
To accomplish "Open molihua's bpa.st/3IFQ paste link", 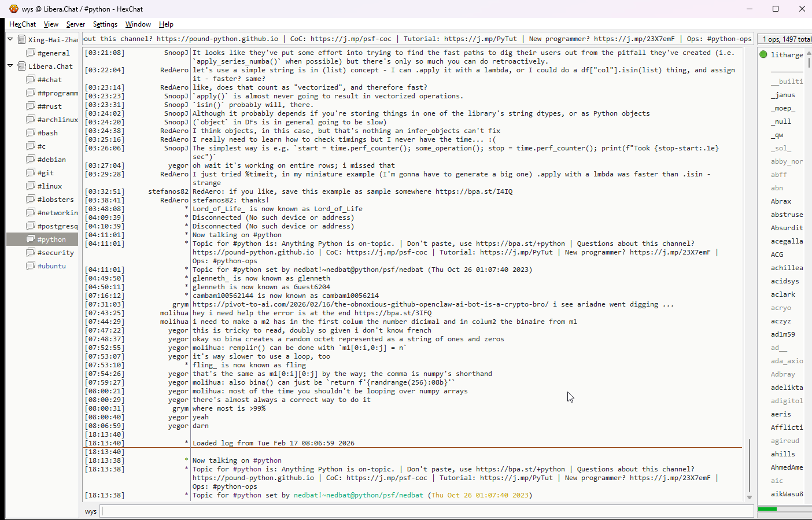I will click(393, 313).
